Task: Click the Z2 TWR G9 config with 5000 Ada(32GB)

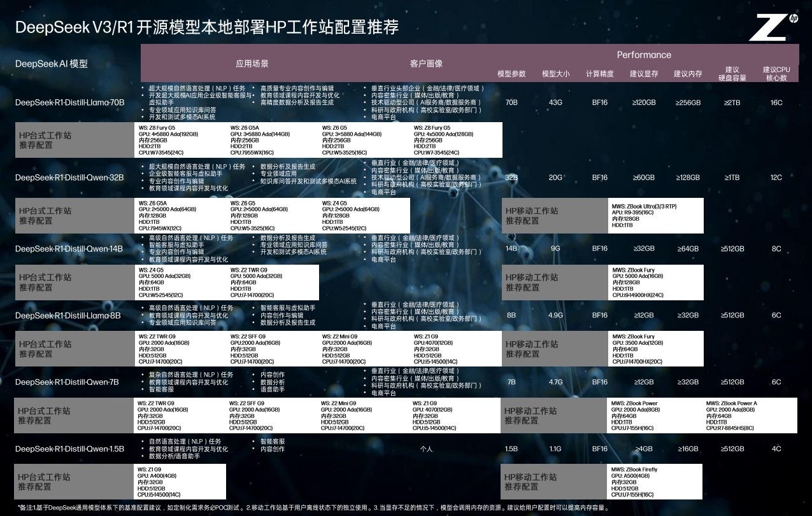Action: 257,282
